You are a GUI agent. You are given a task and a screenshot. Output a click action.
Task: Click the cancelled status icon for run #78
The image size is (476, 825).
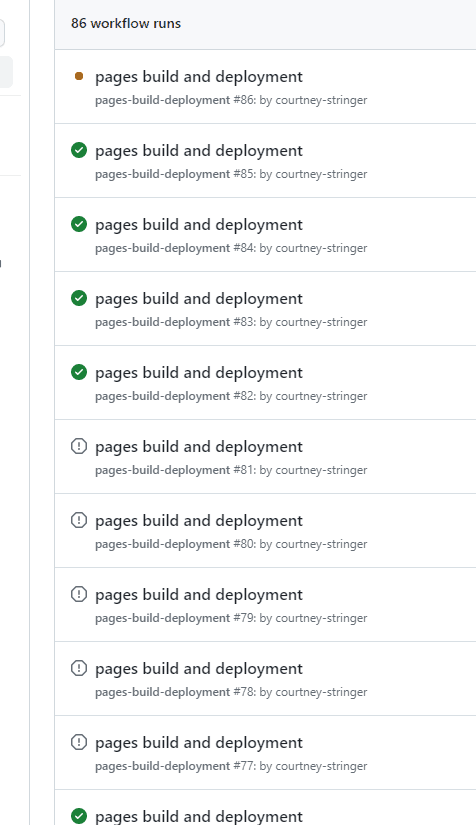pos(79,669)
